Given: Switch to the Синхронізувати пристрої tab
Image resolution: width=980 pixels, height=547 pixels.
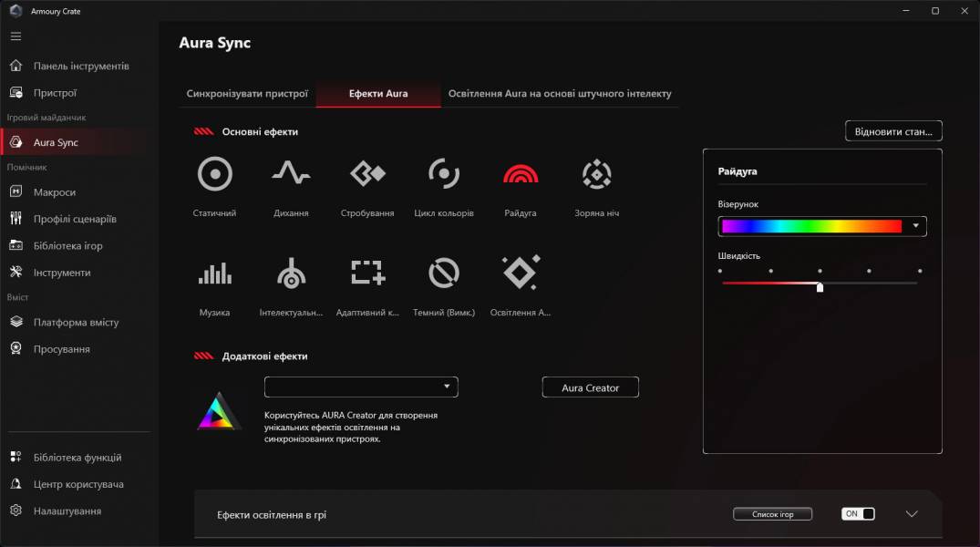Looking at the screenshot, I should (247, 93).
